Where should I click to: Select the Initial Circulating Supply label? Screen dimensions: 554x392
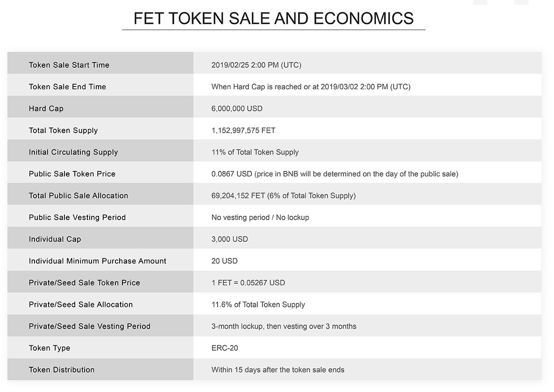(73, 152)
